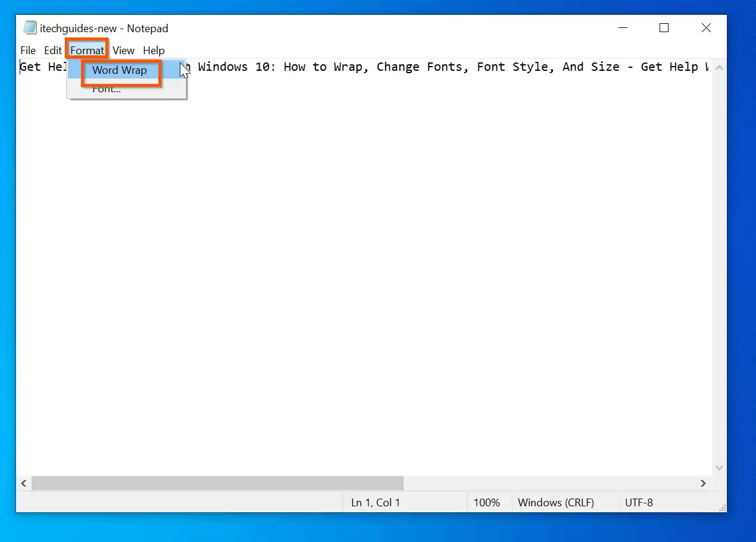
Task: Click the Notepad icon in the title bar
Action: pyautogui.click(x=30, y=28)
